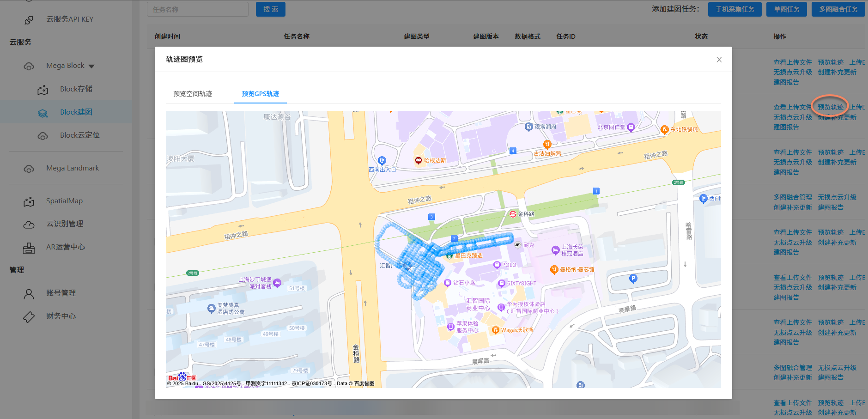The image size is (868, 419).
Task: Click the Mega Landmark cloud icon
Action: click(x=29, y=169)
